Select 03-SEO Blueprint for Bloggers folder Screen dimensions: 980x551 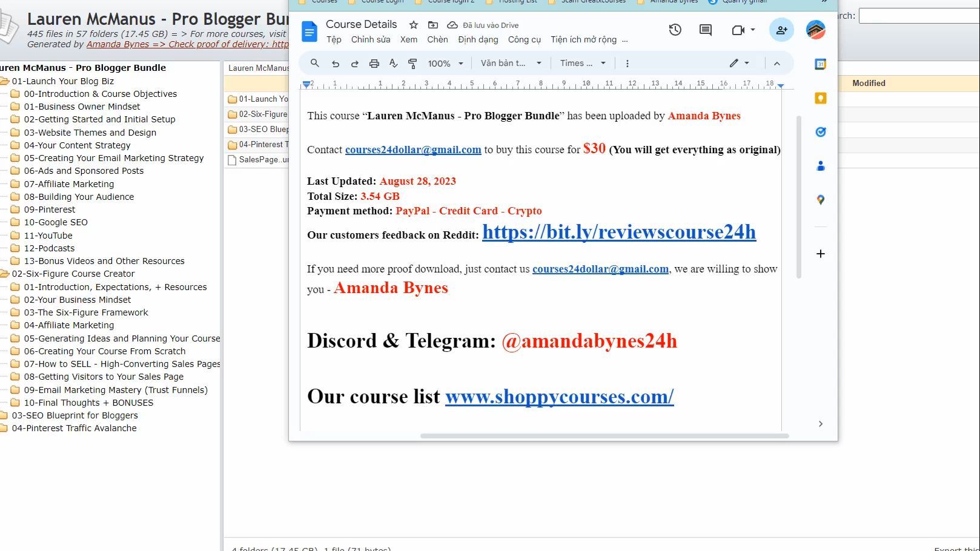pos(75,415)
